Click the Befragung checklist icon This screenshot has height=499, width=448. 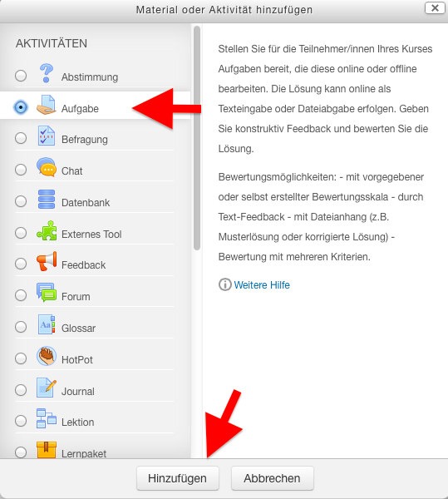point(47,136)
